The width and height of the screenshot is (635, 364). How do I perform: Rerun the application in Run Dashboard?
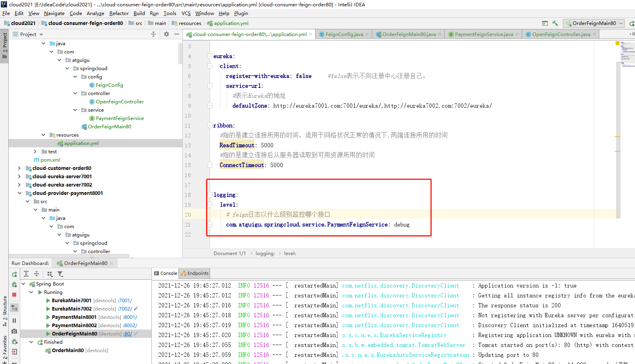[14, 274]
